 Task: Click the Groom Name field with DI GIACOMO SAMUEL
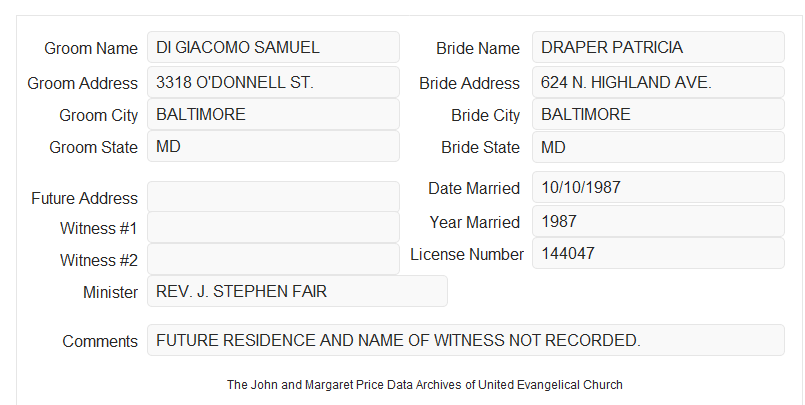click(x=273, y=47)
